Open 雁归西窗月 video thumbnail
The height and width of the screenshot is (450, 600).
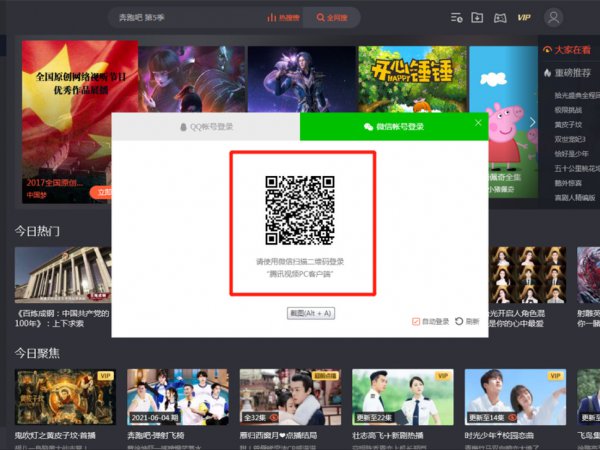(x=290, y=397)
